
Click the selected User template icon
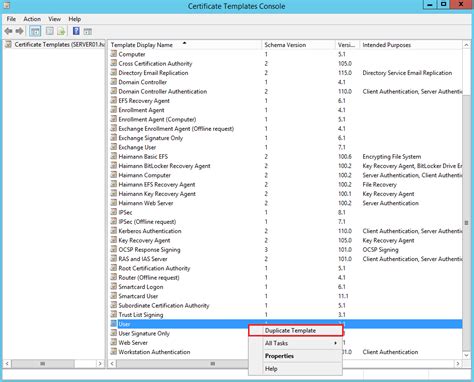114,324
